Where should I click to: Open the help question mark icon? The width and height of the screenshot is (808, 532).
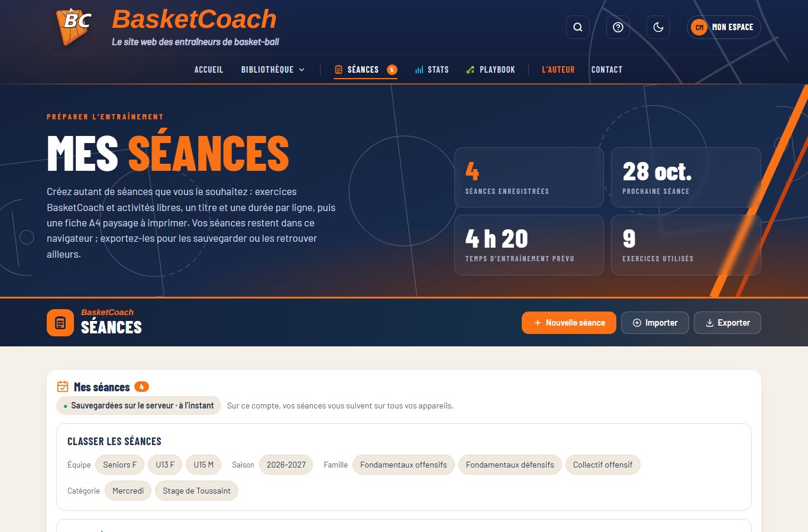tap(618, 27)
